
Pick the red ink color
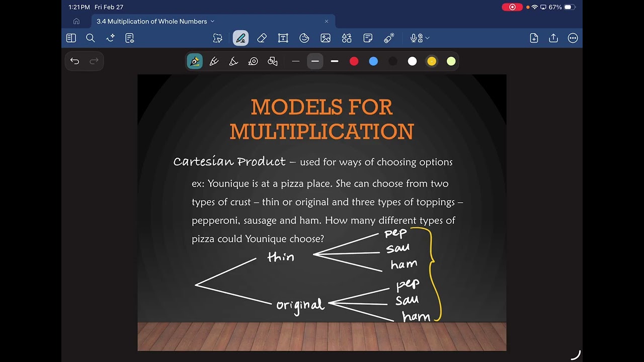point(354,61)
